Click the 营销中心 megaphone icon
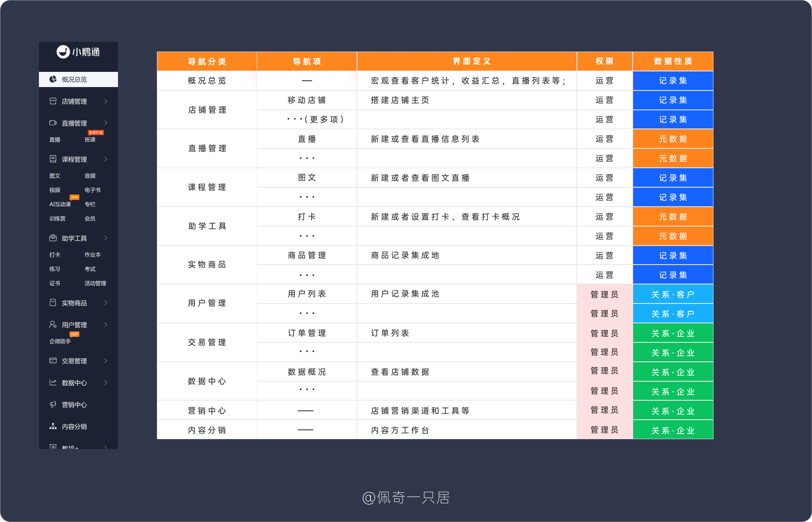This screenshot has height=522, width=812. pyautogui.click(x=53, y=404)
